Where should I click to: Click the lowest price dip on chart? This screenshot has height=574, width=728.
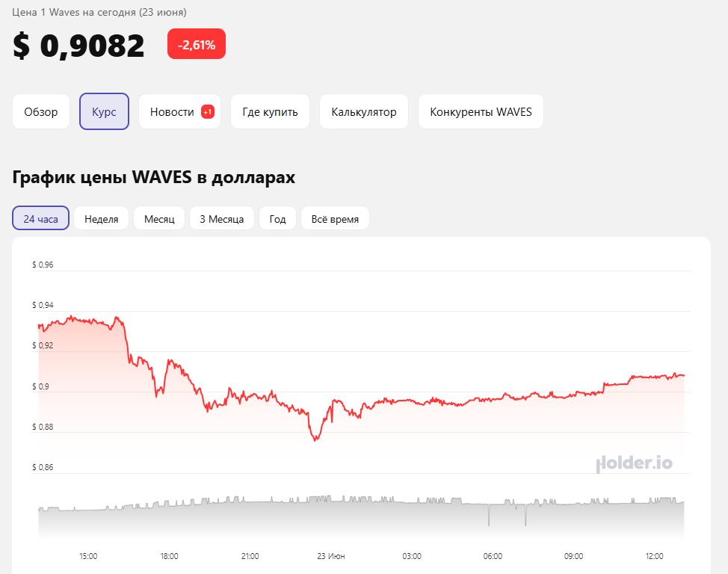pyautogui.click(x=315, y=439)
